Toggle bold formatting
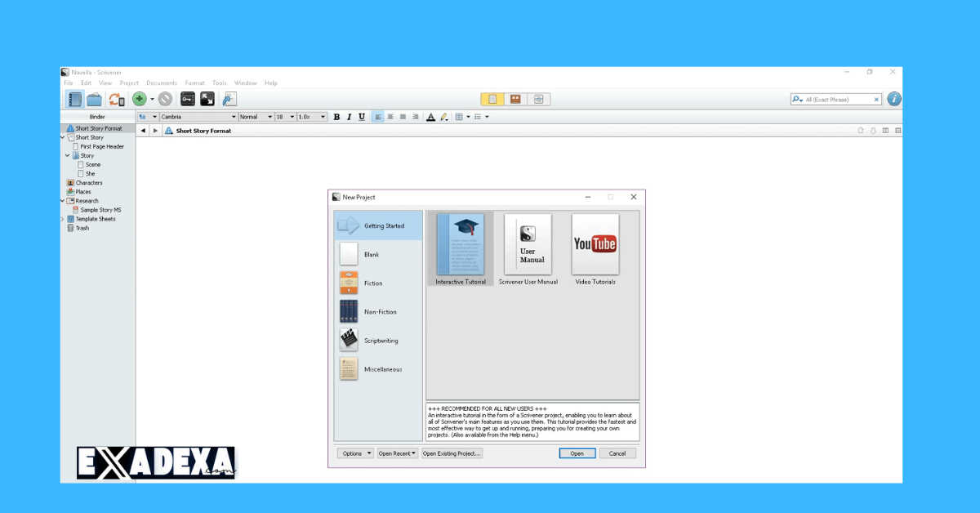 tap(336, 117)
